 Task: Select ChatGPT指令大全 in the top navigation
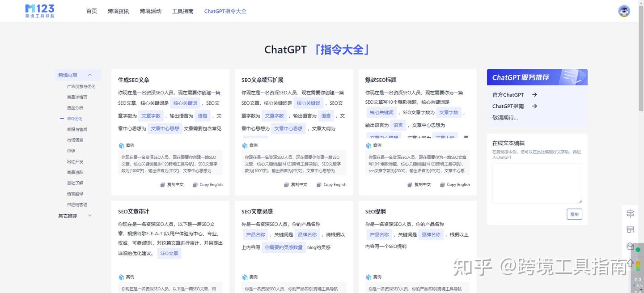pos(225,11)
